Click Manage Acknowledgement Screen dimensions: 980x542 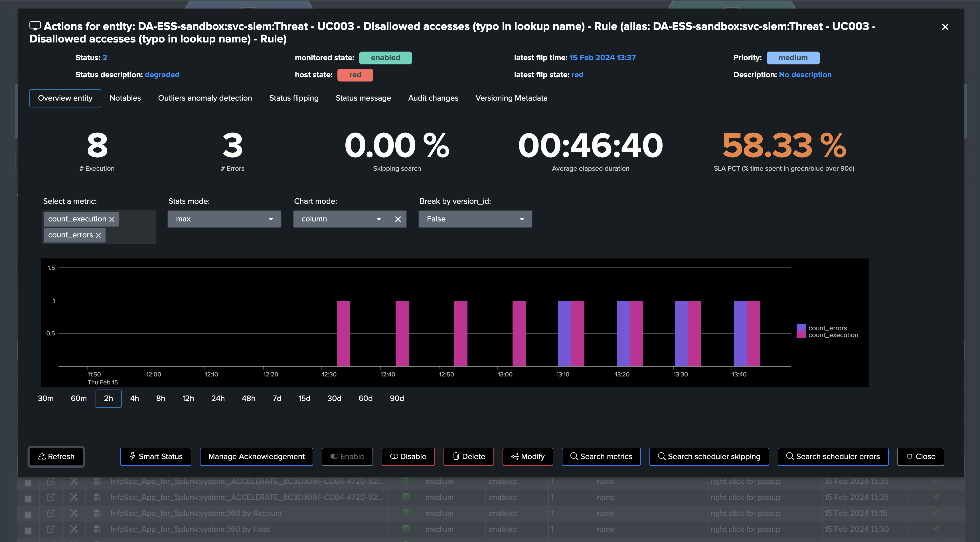[x=256, y=457]
